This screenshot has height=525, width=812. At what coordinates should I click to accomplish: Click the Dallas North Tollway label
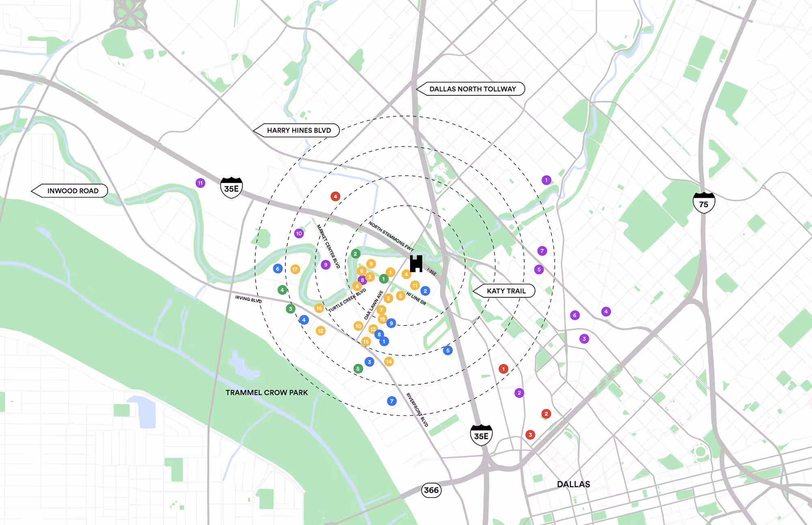click(472, 89)
